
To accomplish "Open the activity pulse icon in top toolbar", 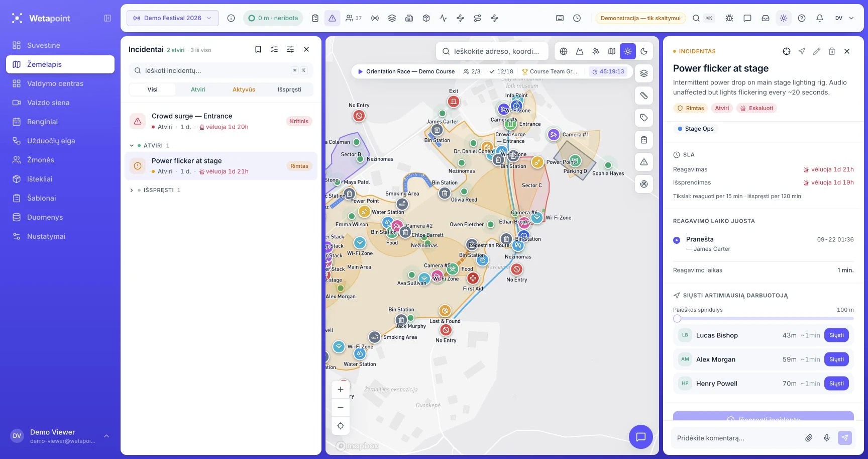I will 443,18.
